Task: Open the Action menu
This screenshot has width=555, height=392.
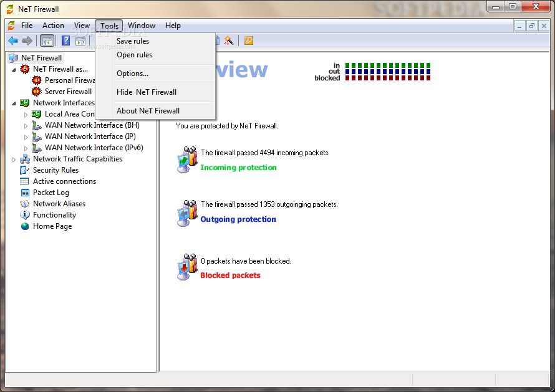Action: click(53, 26)
